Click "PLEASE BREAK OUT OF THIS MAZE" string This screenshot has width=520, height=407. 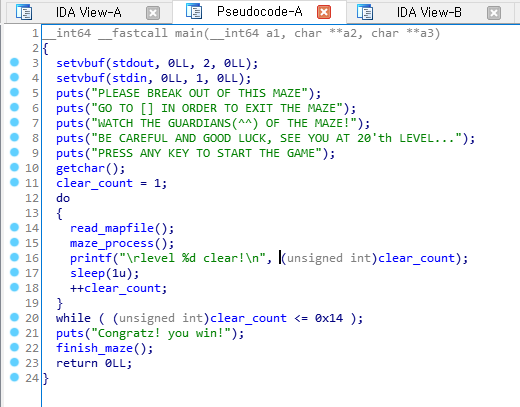(199, 93)
